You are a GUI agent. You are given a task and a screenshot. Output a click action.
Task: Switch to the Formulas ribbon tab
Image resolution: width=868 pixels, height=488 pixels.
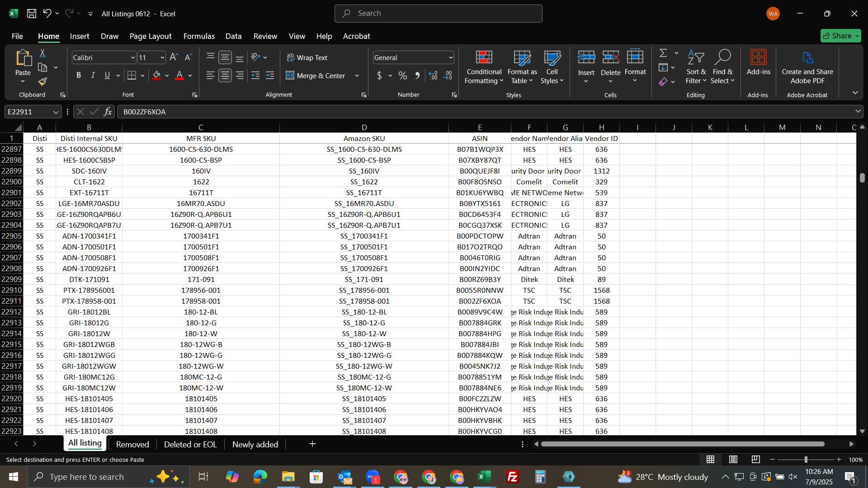tap(199, 36)
